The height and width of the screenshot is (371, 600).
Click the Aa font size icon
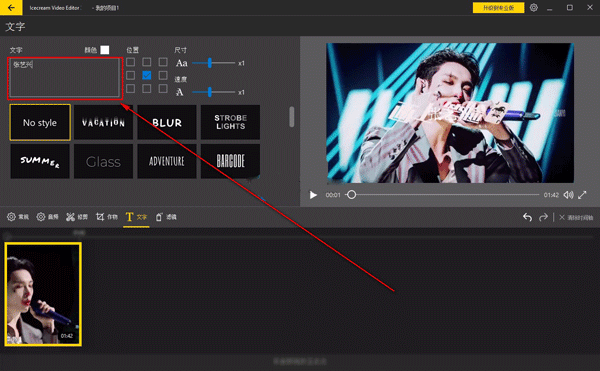182,63
